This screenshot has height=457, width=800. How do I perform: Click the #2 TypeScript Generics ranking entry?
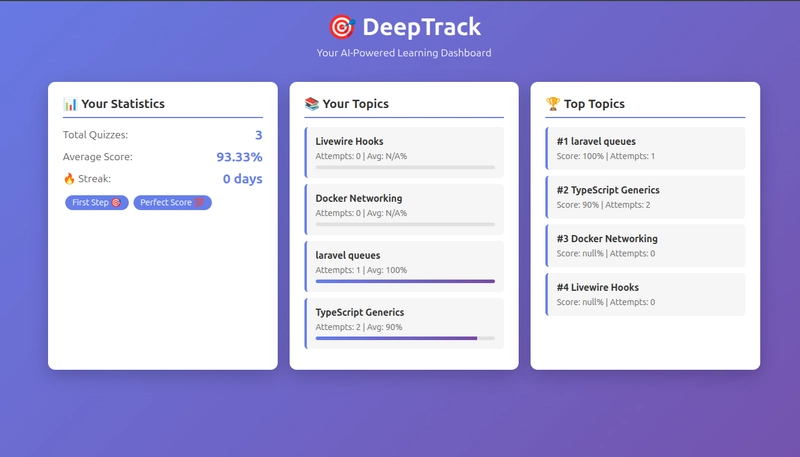[645, 196]
